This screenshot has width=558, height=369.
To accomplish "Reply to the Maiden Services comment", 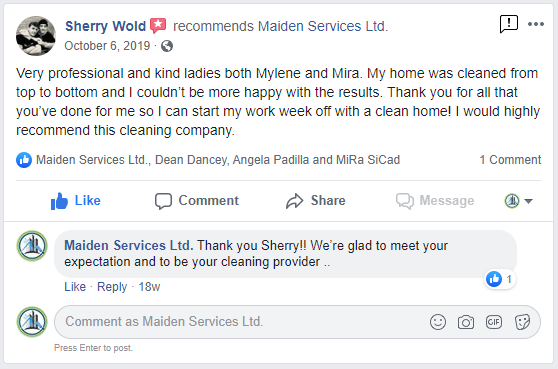I will click(x=112, y=286).
